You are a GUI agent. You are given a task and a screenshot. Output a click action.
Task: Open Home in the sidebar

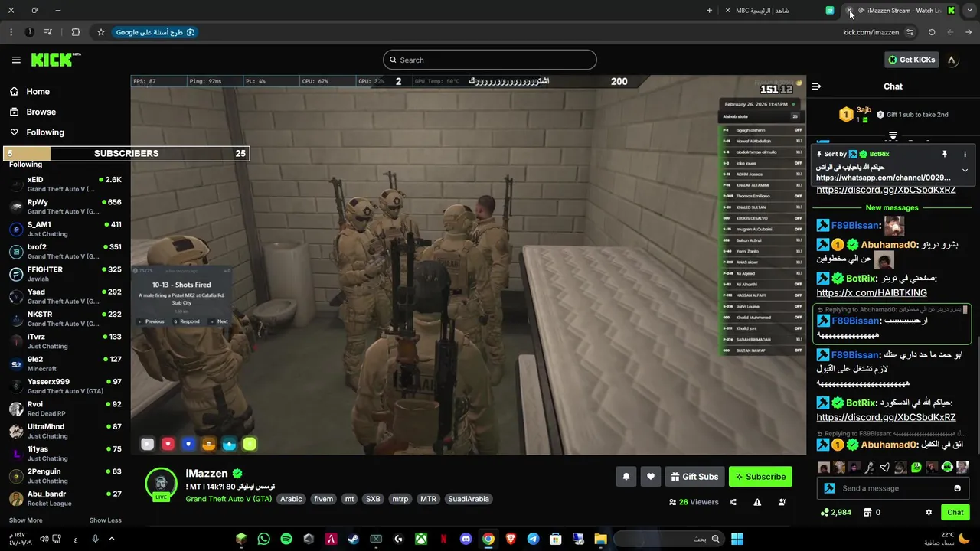coord(31,91)
